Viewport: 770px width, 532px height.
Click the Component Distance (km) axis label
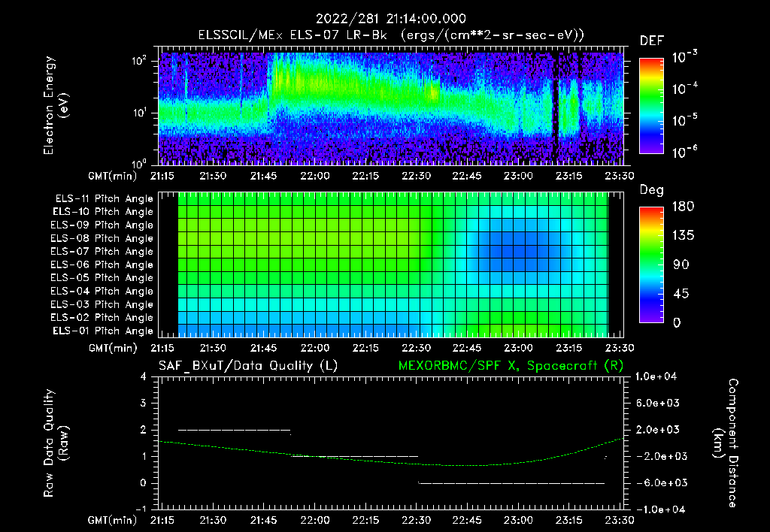pyautogui.click(x=726, y=443)
